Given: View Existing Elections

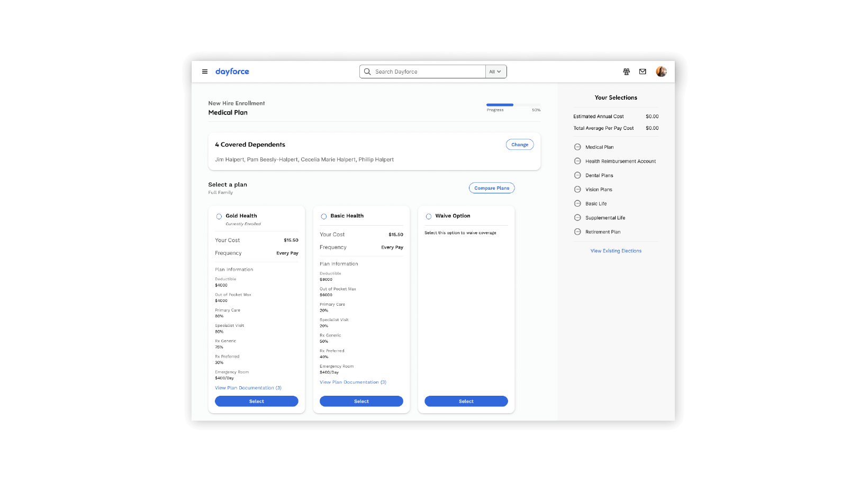Looking at the screenshot, I should [616, 251].
